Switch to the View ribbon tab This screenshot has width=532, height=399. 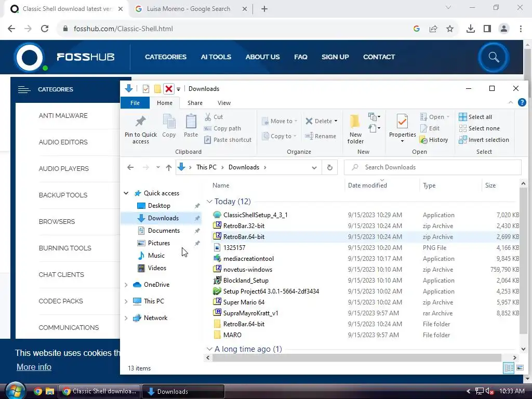point(224,103)
